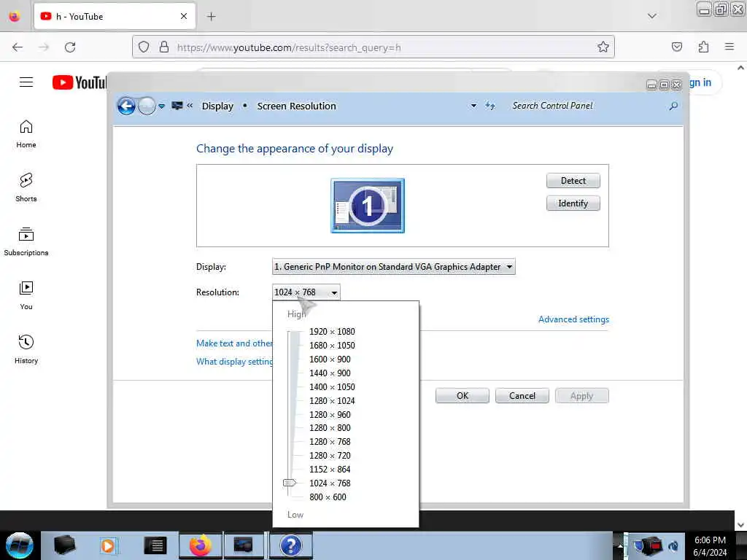This screenshot has width=747, height=560.
Task: Select 1400 × 1050 resolution
Action: coord(332,386)
